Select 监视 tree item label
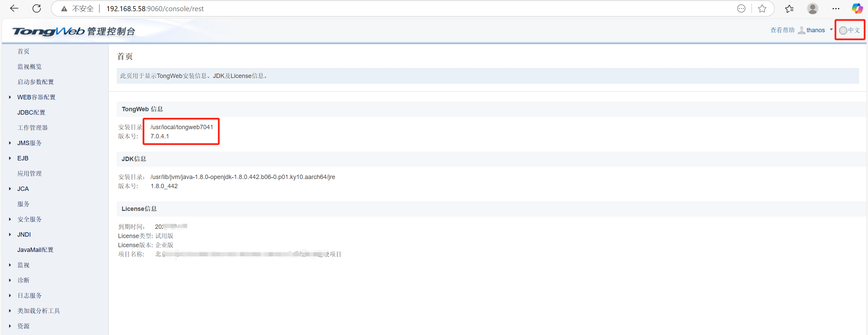The height and width of the screenshot is (335, 868). pyautogui.click(x=23, y=265)
